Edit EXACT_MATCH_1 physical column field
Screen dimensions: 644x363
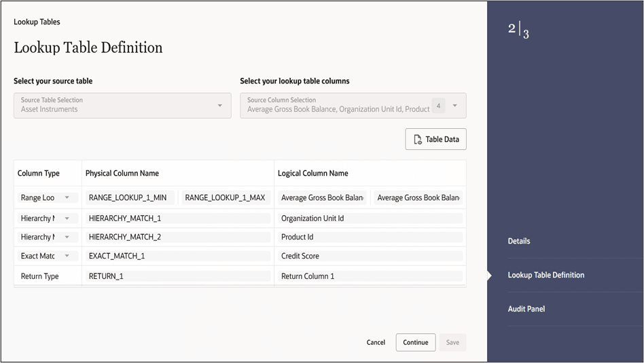178,256
